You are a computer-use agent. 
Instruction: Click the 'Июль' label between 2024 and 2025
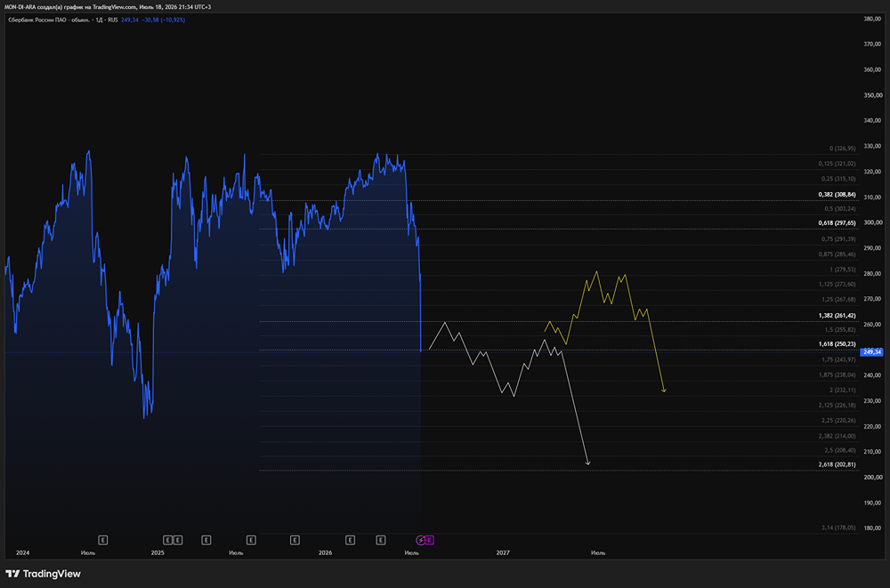tap(88, 552)
